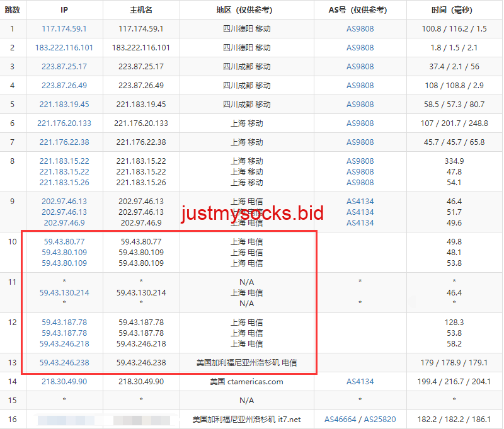Open the 218.30.49.90 IP link in hop 14
504x429 pixels.
(x=64, y=382)
